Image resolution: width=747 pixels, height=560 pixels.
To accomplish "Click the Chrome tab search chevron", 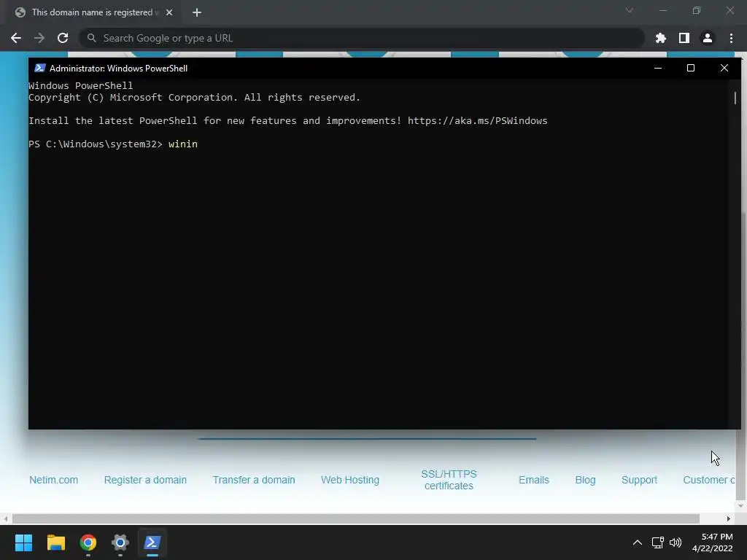I will click(630, 10).
